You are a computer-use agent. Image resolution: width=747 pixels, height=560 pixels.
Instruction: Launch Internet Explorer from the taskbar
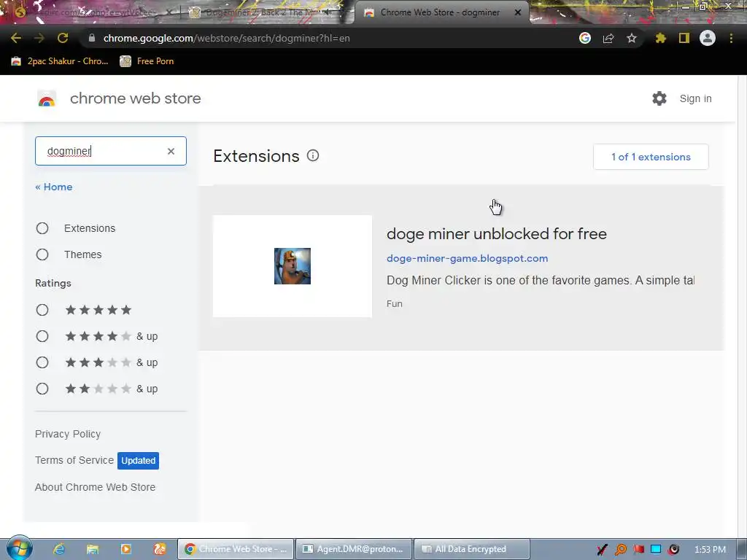point(59,549)
